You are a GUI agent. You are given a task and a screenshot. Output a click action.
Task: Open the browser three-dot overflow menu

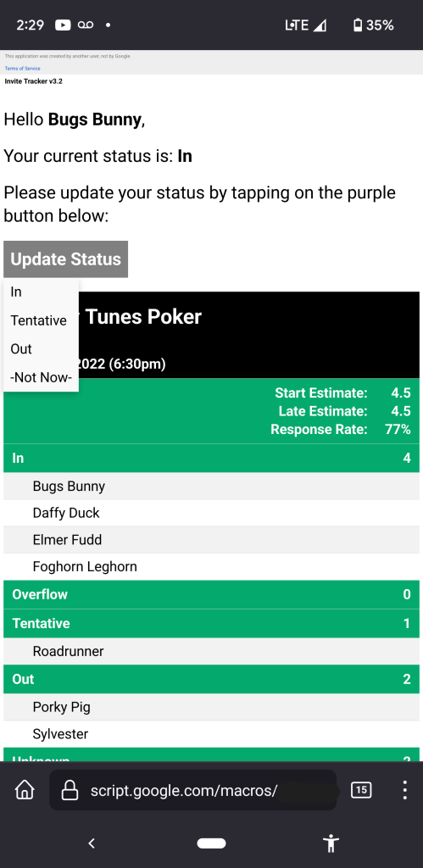coord(404,790)
